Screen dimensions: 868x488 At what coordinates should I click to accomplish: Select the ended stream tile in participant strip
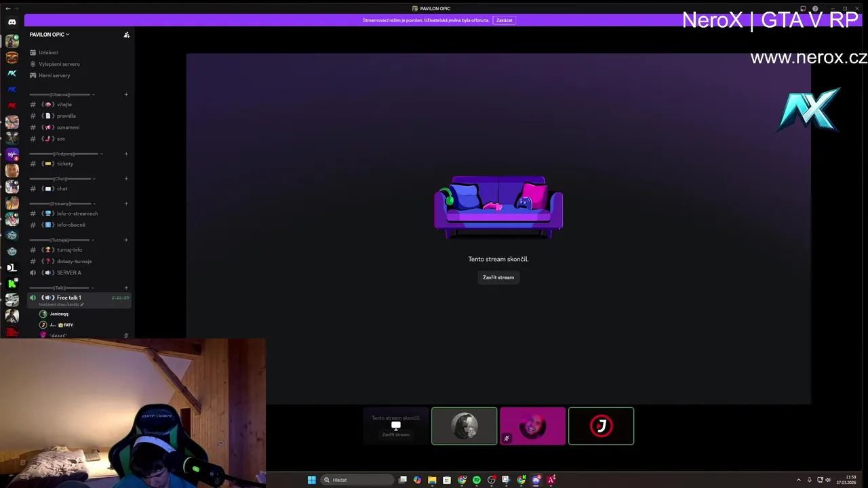(x=396, y=426)
